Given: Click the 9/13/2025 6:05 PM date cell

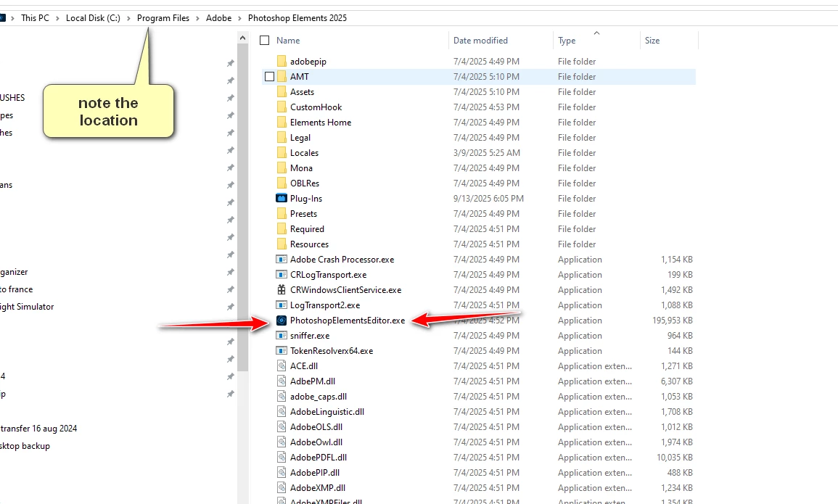Looking at the screenshot, I should click(x=488, y=199).
